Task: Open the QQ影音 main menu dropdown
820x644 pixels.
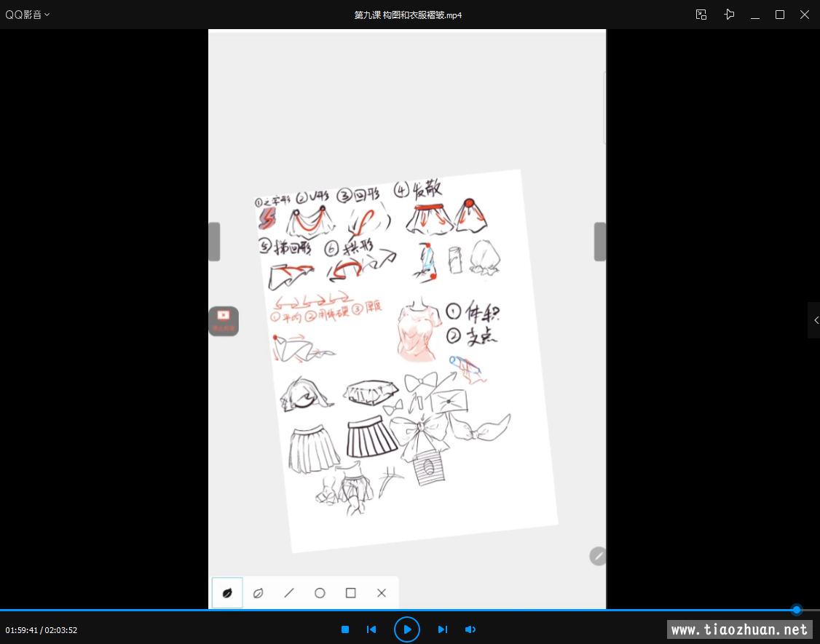Action: coord(28,15)
